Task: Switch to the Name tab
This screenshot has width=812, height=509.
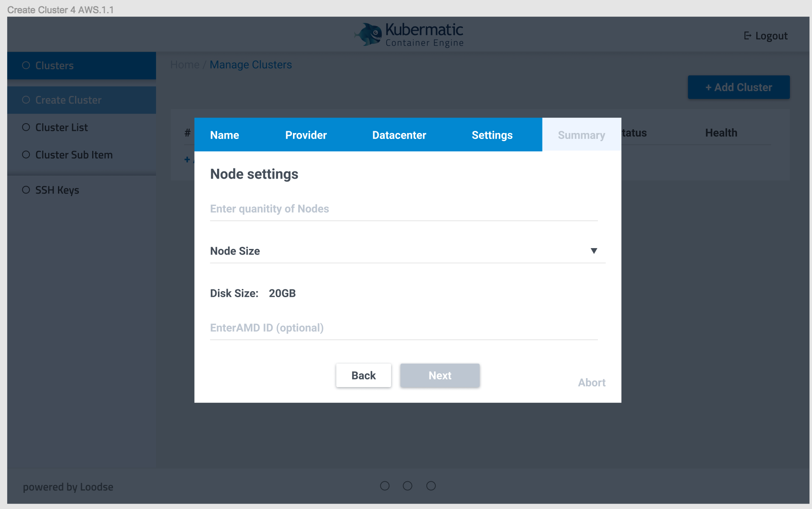Action: coord(224,135)
